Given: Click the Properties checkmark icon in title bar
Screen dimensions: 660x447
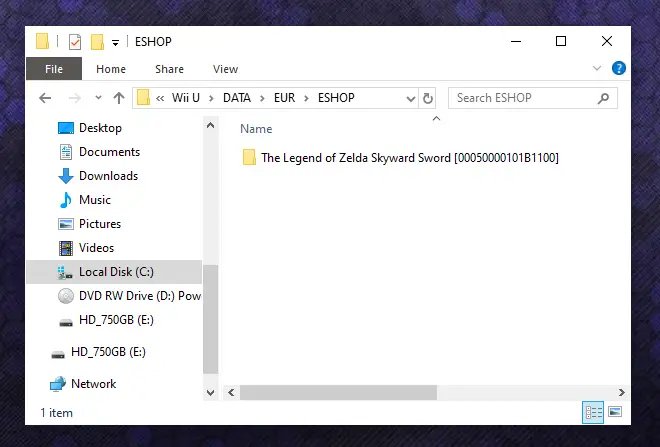Looking at the screenshot, I should pos(75,42).
